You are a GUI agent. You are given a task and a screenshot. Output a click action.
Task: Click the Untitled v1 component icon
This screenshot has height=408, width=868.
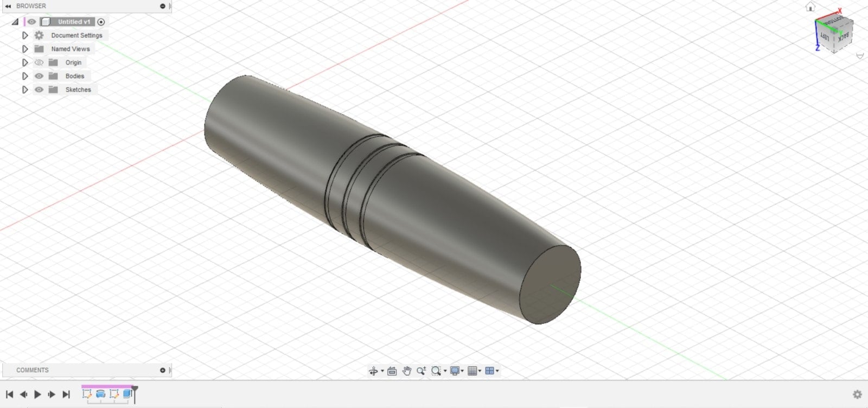pos(46,22)
